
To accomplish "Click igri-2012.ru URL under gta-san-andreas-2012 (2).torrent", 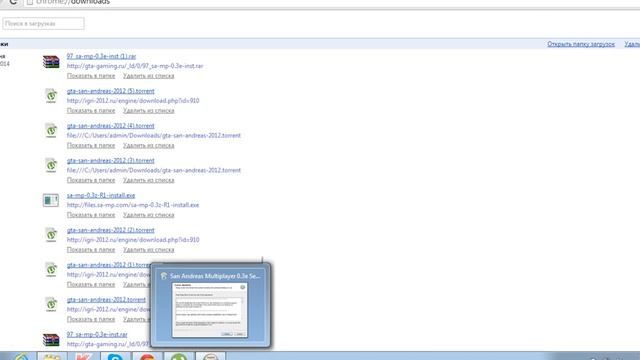I will [x=133, y=240].
